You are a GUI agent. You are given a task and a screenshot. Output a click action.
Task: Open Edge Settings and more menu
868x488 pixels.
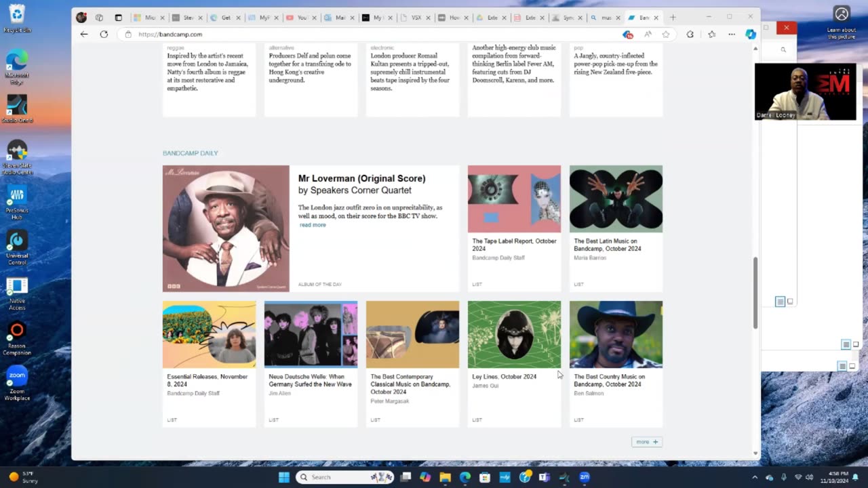[731, 34]
